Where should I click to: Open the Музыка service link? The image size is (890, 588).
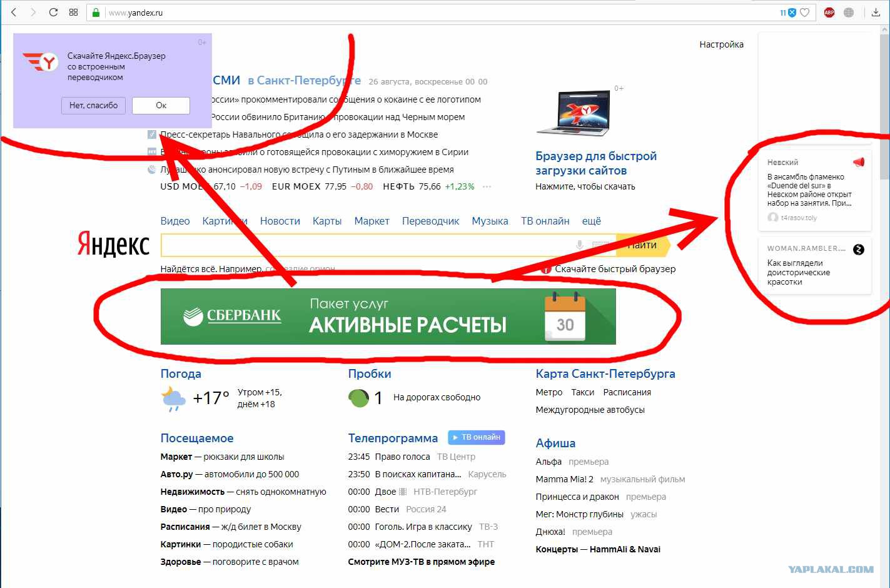pos(490,221)
